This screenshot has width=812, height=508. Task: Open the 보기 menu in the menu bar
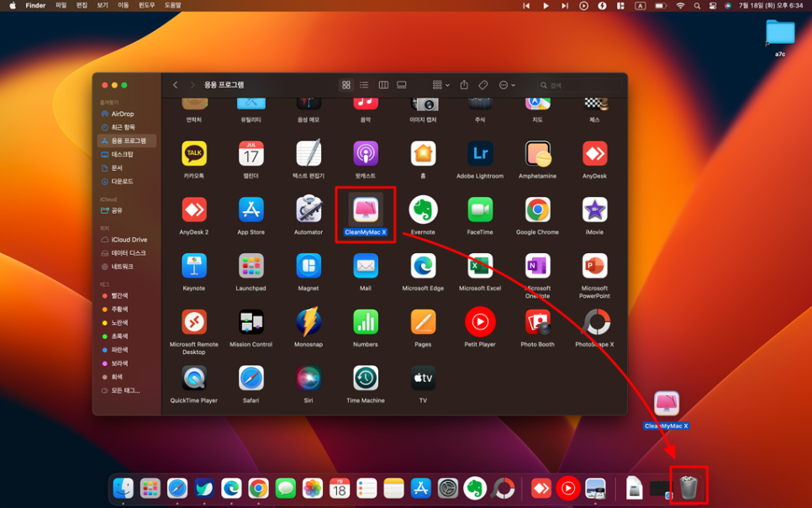pos(103,5)
